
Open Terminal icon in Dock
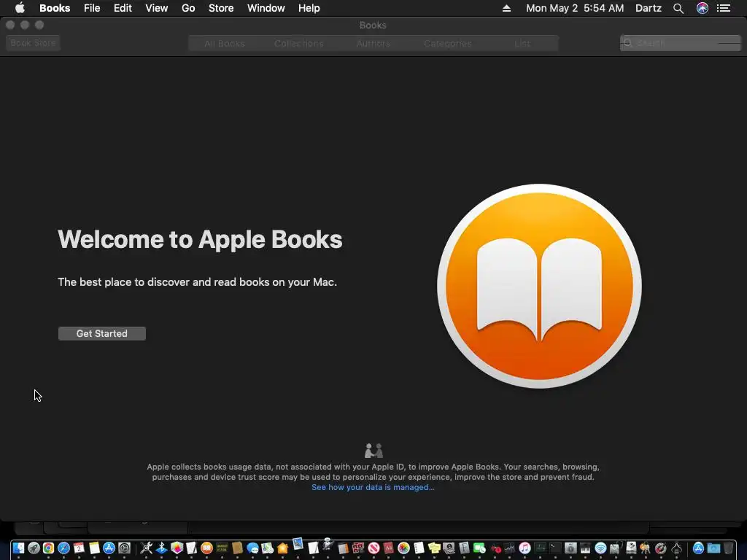(555, 548)
